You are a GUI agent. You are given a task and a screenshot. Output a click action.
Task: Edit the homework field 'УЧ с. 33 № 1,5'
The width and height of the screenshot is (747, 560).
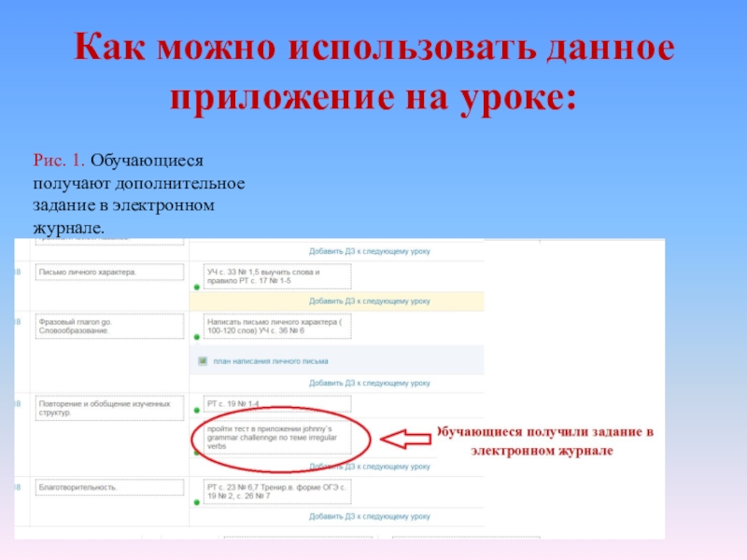277,276
